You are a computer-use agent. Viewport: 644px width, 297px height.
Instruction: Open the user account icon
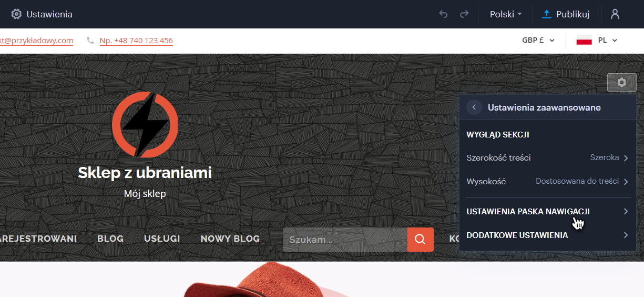tap(615, 14)
